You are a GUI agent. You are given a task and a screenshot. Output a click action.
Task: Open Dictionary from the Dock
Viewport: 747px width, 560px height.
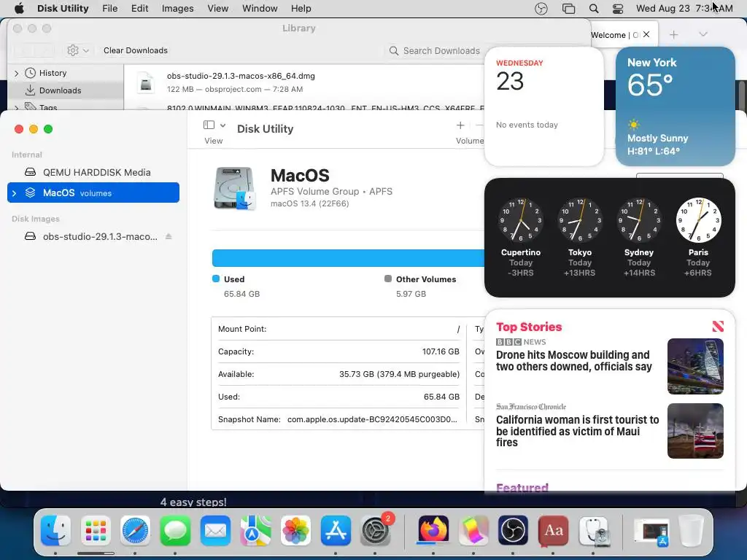pyautogui.click(x=553, y=530)
